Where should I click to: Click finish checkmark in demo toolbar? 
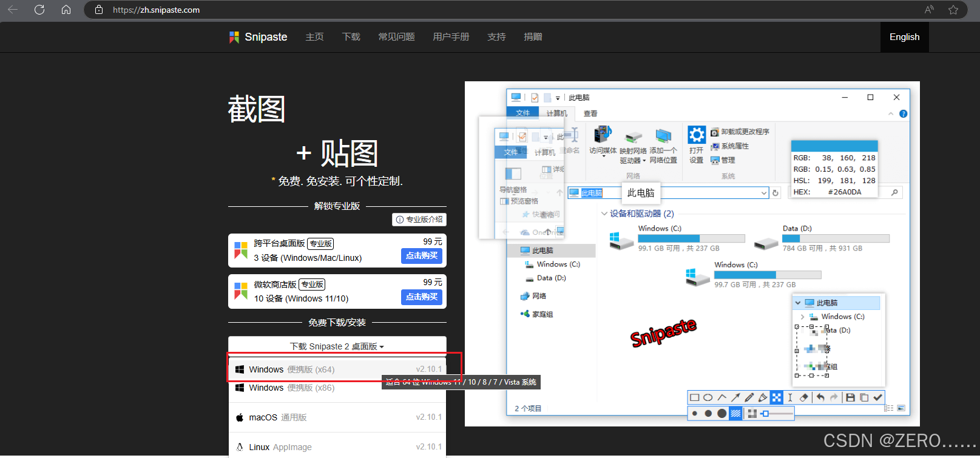[877, 398]
